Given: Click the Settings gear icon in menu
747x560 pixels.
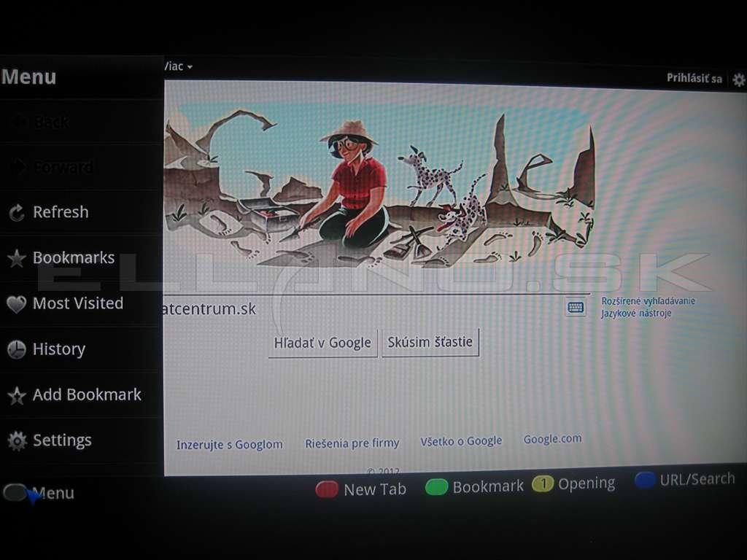Looking at the screenshot, I should pyautogui.click(x=18, y=441).
